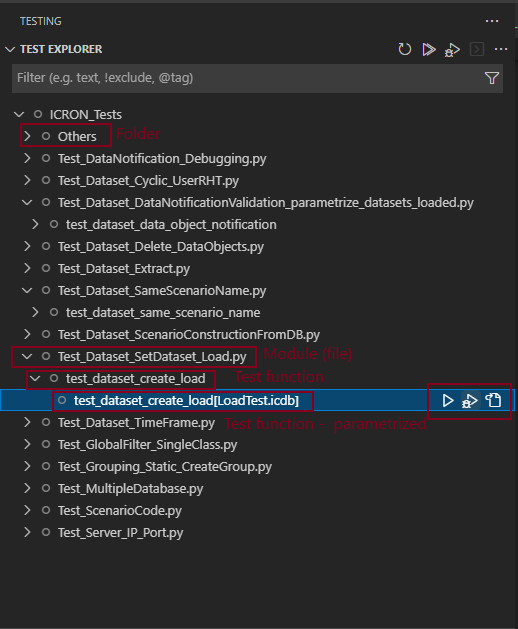Image resolution: width=518 pixels, height=629 pixels.
Task: Select Test_Server_IP_Port.py file name
Action: pos(120,533)
